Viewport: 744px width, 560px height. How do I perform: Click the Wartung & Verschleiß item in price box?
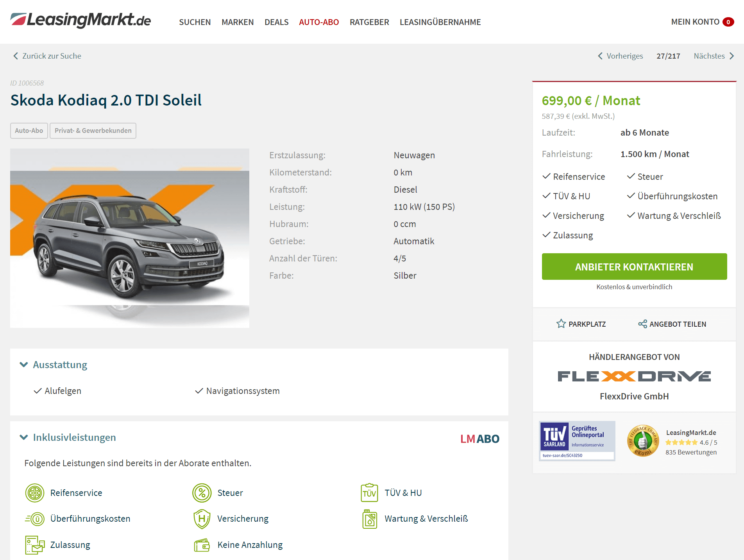click(674, 216)
